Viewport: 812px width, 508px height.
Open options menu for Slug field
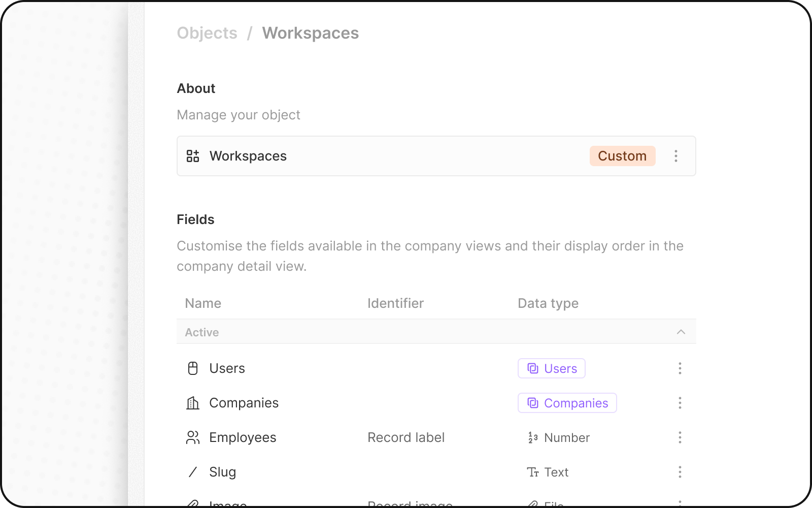click(x=680, y=472)
